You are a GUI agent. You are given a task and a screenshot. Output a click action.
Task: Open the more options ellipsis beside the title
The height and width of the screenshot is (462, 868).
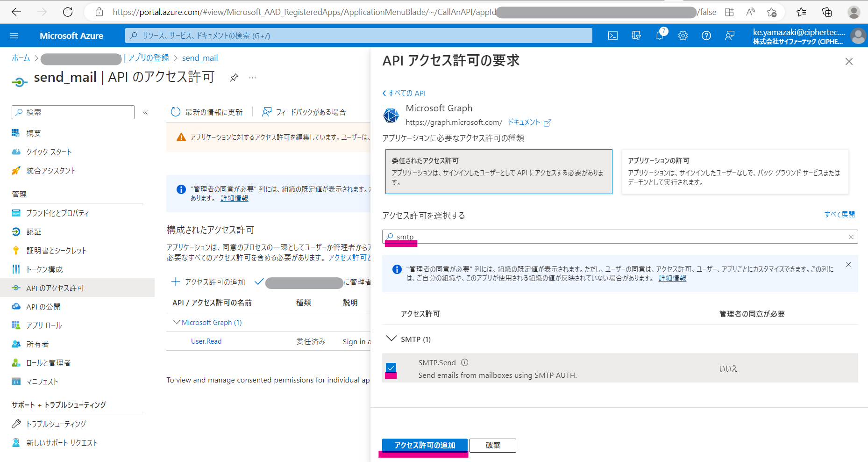pos(253,78)
